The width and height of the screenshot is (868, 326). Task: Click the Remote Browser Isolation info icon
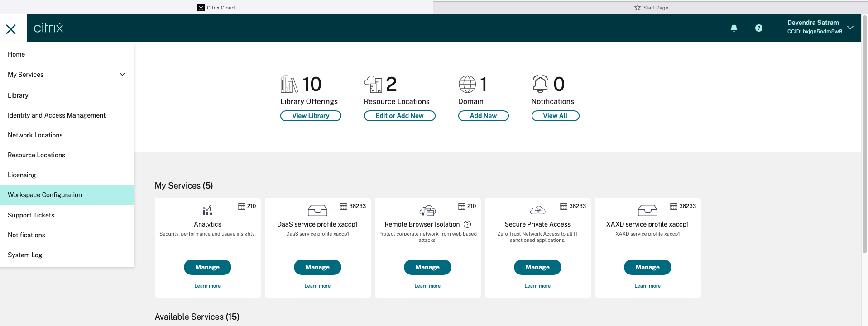point(467,224)
